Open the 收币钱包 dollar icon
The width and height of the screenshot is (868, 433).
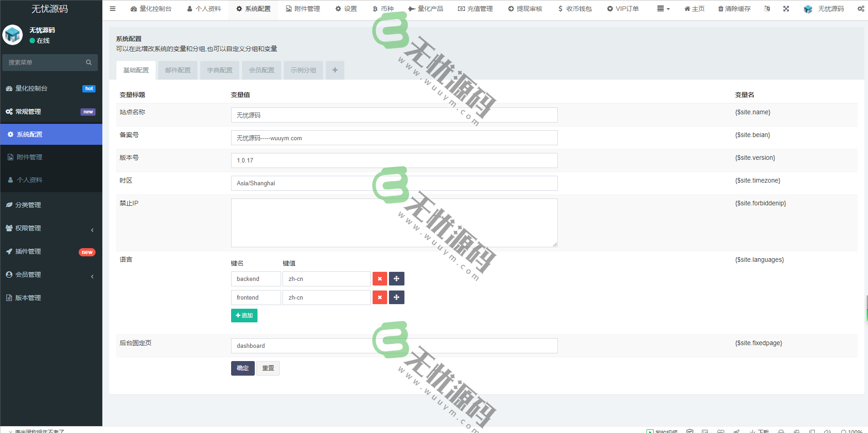point(575,8)
